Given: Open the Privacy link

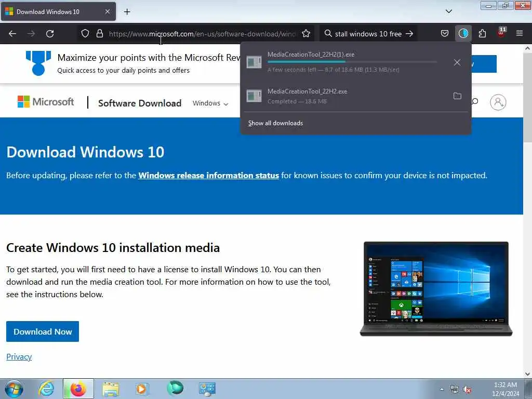Looking at the screenshot, I should coord(19,356).
